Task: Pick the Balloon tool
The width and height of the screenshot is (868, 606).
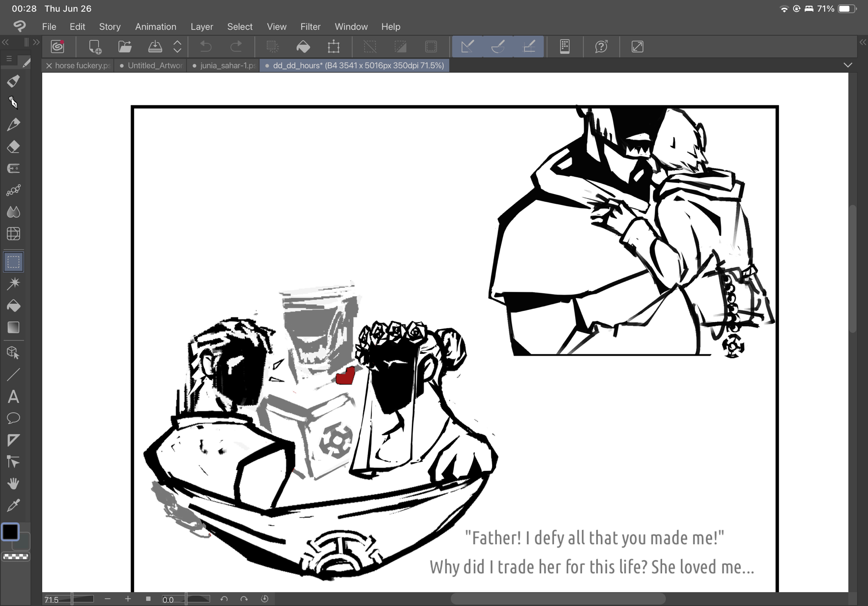Action: click(13, 418)
